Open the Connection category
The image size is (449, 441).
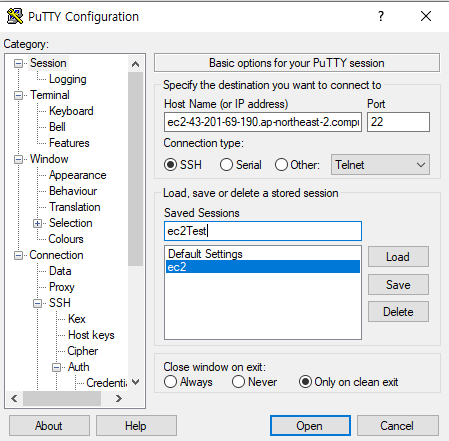coord(56,255)
